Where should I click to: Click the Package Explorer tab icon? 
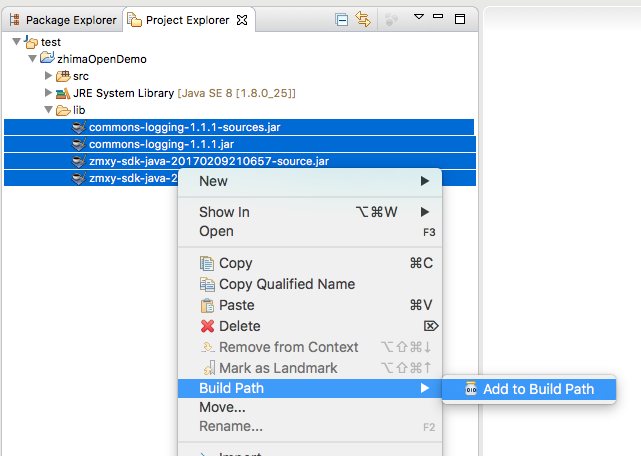click(15, 20)
